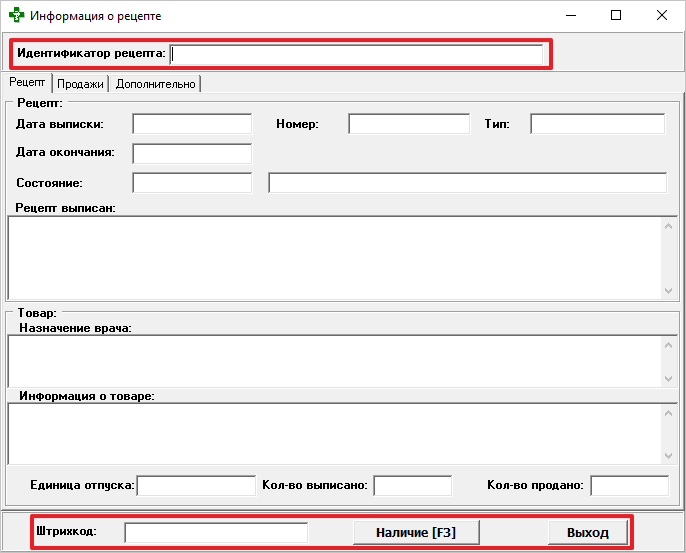Click inside the Рецепт выписан text area

click(x=334, y=257)
